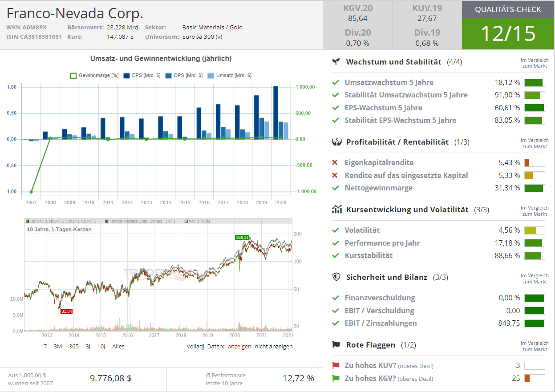Toggle the Umsatz [Mrd. $] legend series
This screenshot has width=555, height=392.
coord(230,76)
